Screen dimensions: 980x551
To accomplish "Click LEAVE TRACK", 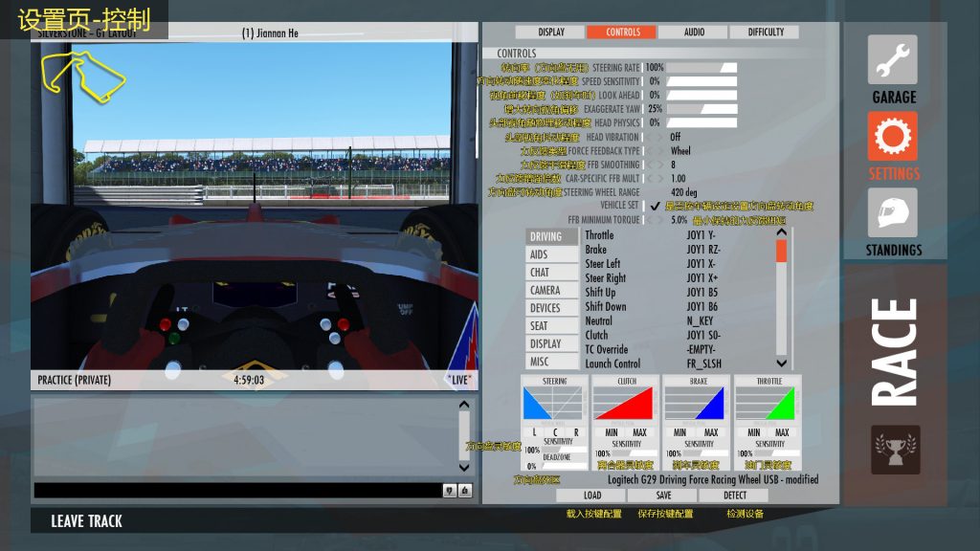I will click(86, 521).
